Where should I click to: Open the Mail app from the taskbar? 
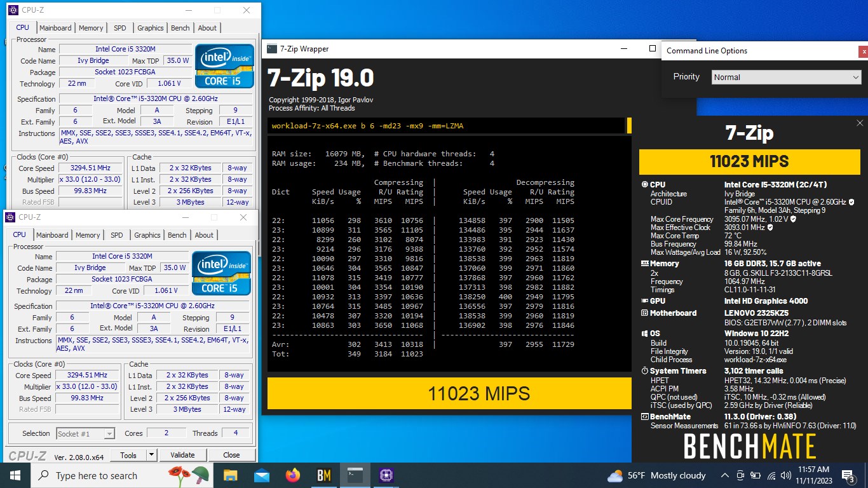tap(261, 475)
